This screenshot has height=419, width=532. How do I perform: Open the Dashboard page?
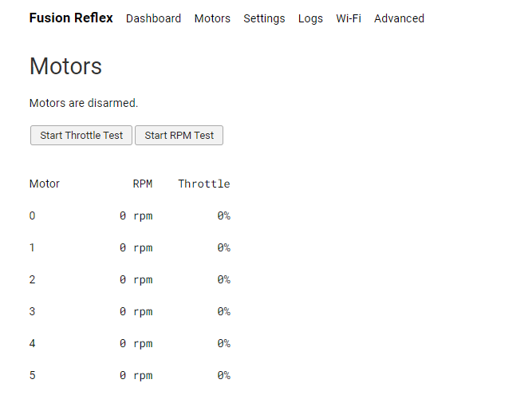click(153, 18)
